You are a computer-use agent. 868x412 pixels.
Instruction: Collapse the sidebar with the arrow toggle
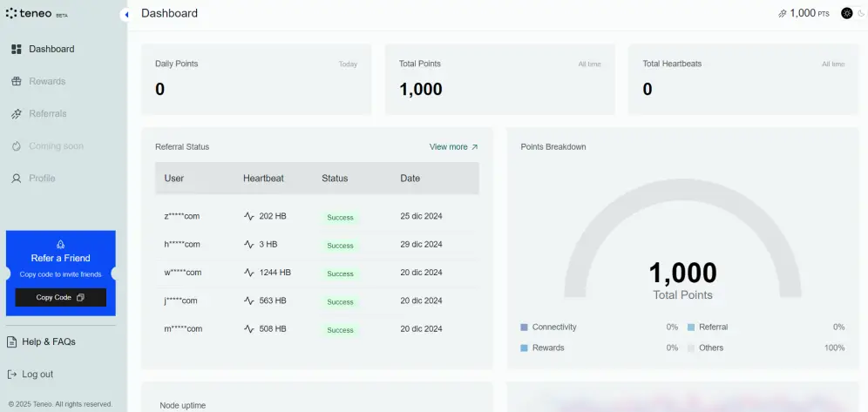click(125, 15)
